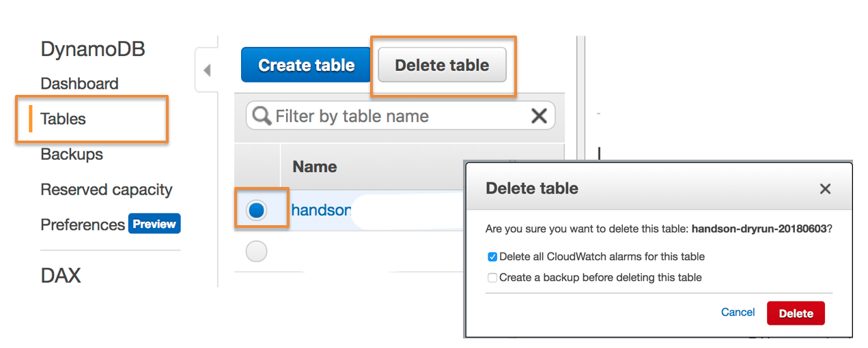The width and height of the screenshot is (868, 348).
Task: Collapse the sidebar with the arrow
Action: [206, 70]
